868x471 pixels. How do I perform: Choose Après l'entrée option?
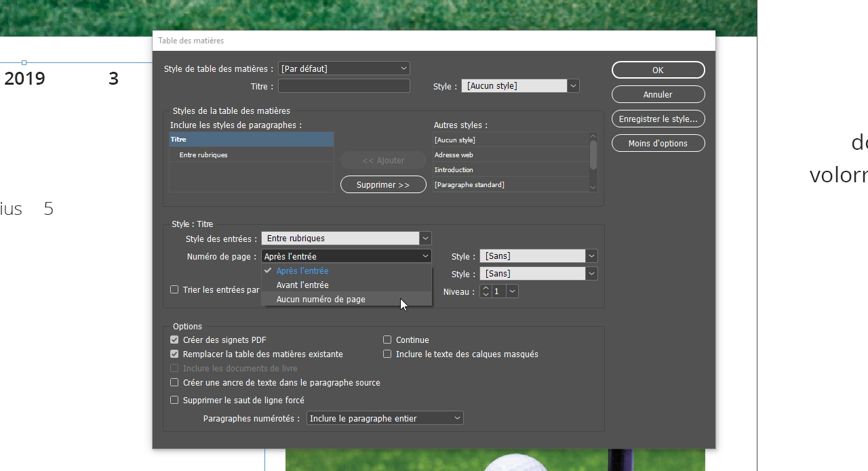click(x=347, y=270)
